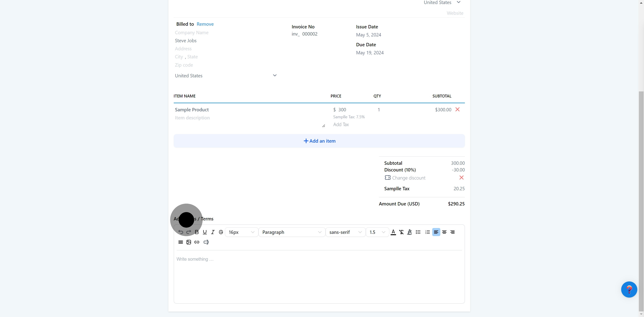The height and width of the screenshot is (317, 644).
Task: Insert a bulleted list
Action: (418, 232)
